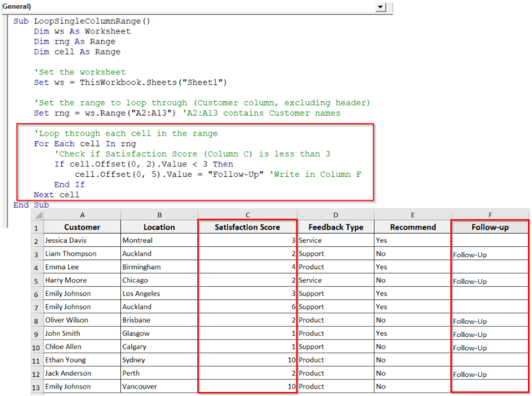
Task: Select the Glasgow location cell
Action: coord(159,334)
